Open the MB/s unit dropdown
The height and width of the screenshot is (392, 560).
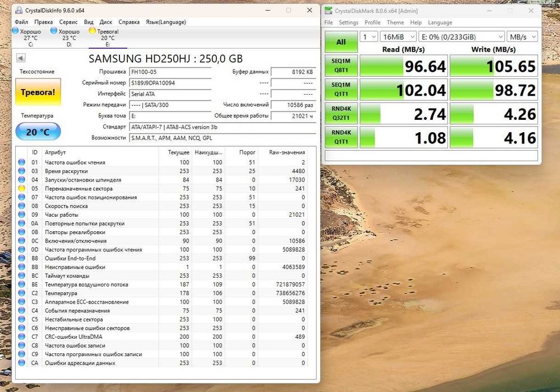522,37
